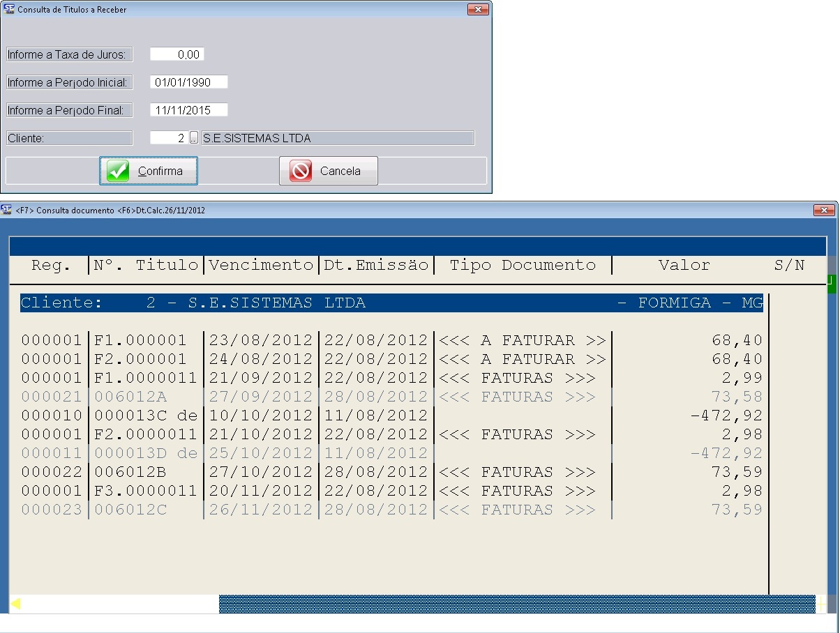This screenshot has width=840, height=633.
Task: Click the Vencimento column header
Action: click(261, 266)
